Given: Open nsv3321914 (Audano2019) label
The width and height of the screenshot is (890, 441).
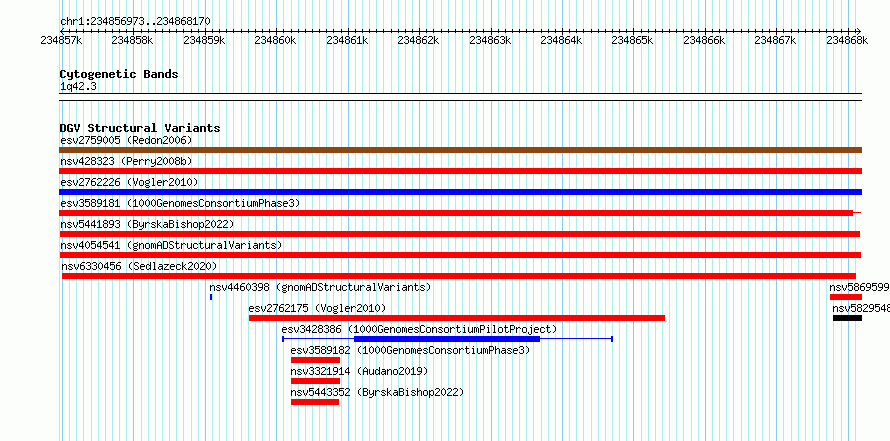Looking at the screenshot, I should point(359,371).
